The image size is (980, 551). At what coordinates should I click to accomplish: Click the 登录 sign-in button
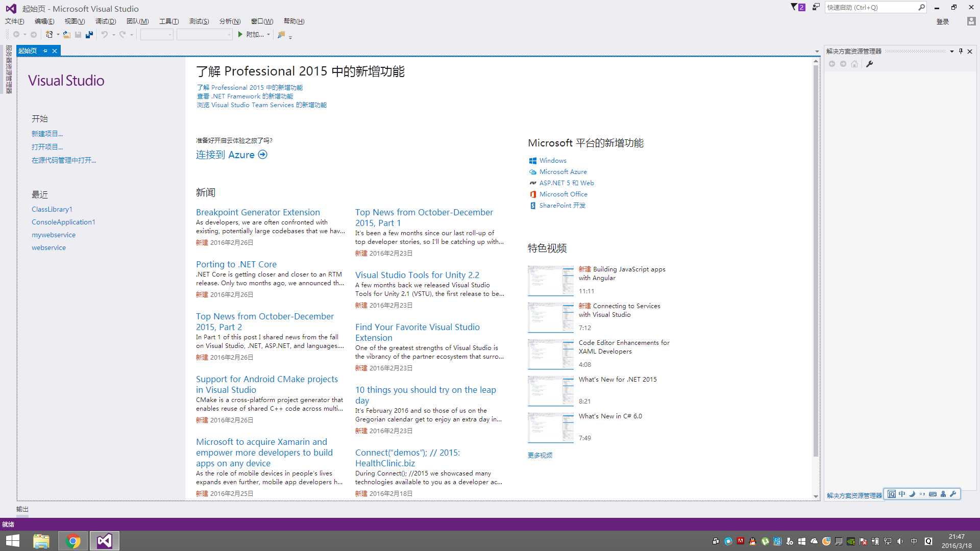click(943, 21)
